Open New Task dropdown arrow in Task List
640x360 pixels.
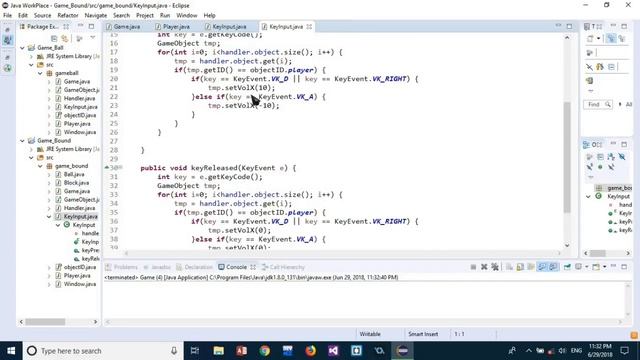pos(598,38)
